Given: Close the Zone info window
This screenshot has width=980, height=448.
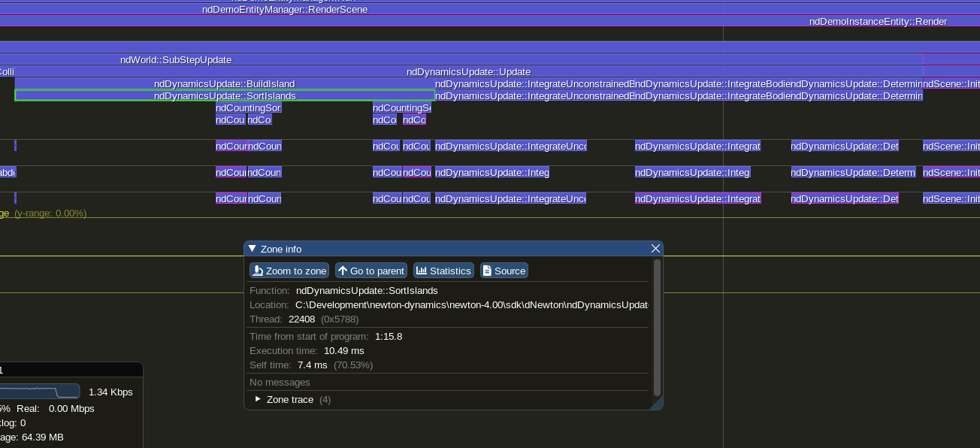Looking at the screenshot, I should (x=655, y=249).
